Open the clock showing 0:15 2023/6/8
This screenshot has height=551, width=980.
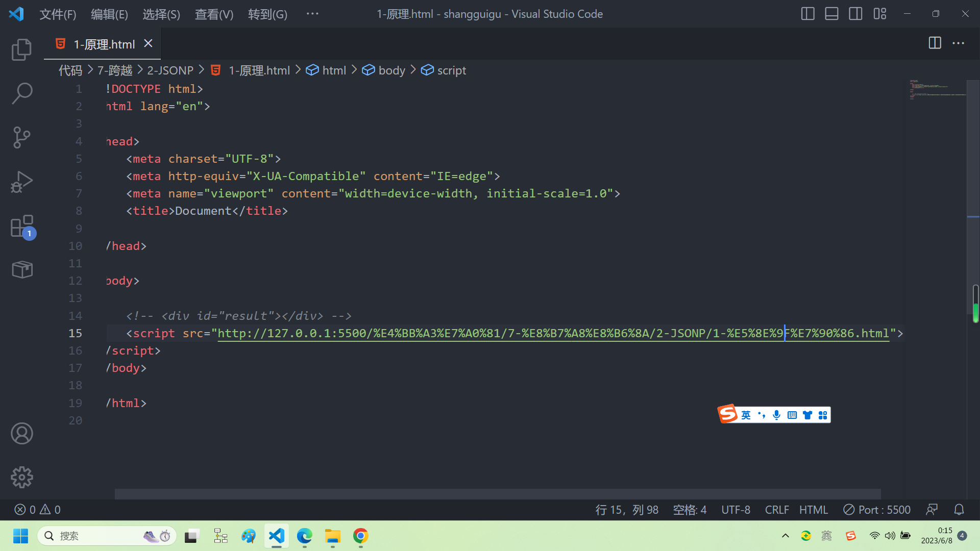pyautogui.click(x=937, y=536)
